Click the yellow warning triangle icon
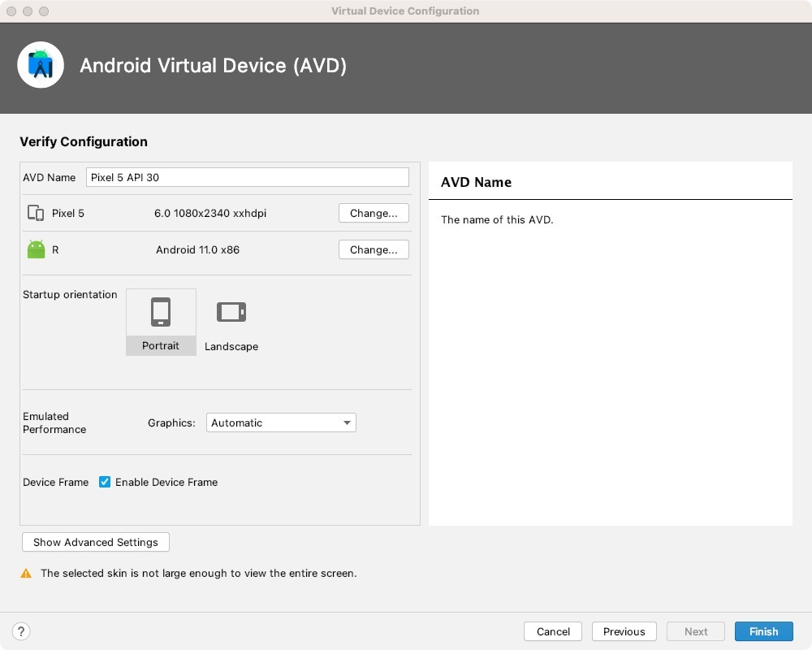 [x=26, y=574]
